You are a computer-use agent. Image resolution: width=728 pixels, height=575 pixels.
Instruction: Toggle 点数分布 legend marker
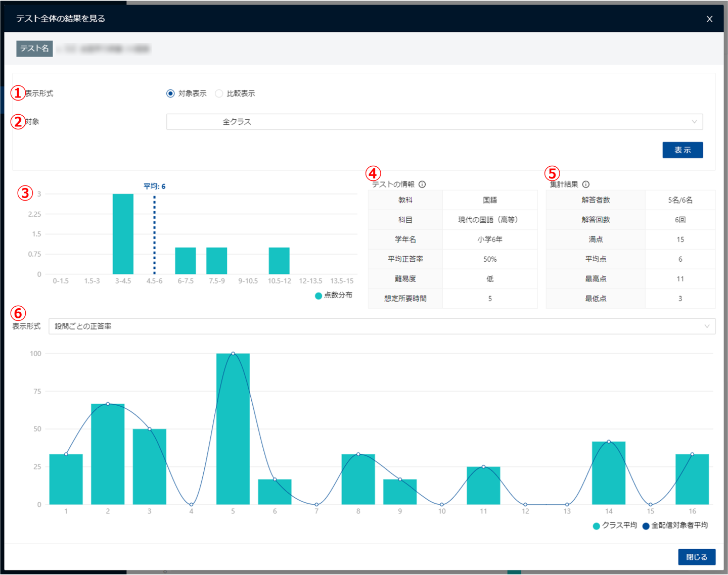(x=318, y=296)
